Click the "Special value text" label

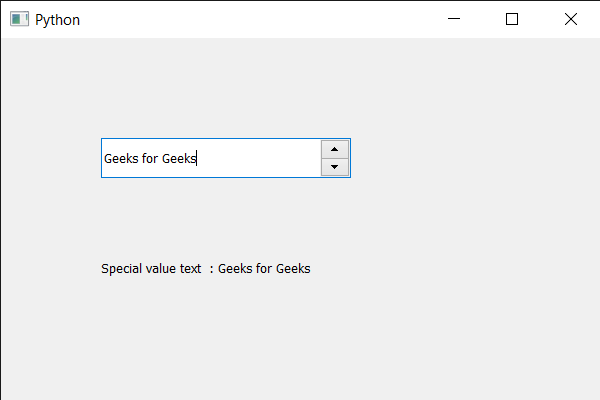click(151, 268)
